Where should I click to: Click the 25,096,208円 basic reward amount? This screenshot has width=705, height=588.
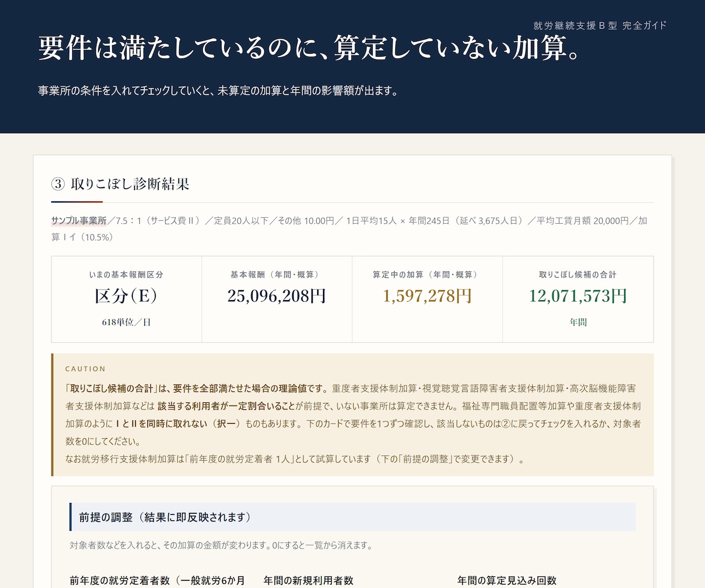(x=277, y=296)
